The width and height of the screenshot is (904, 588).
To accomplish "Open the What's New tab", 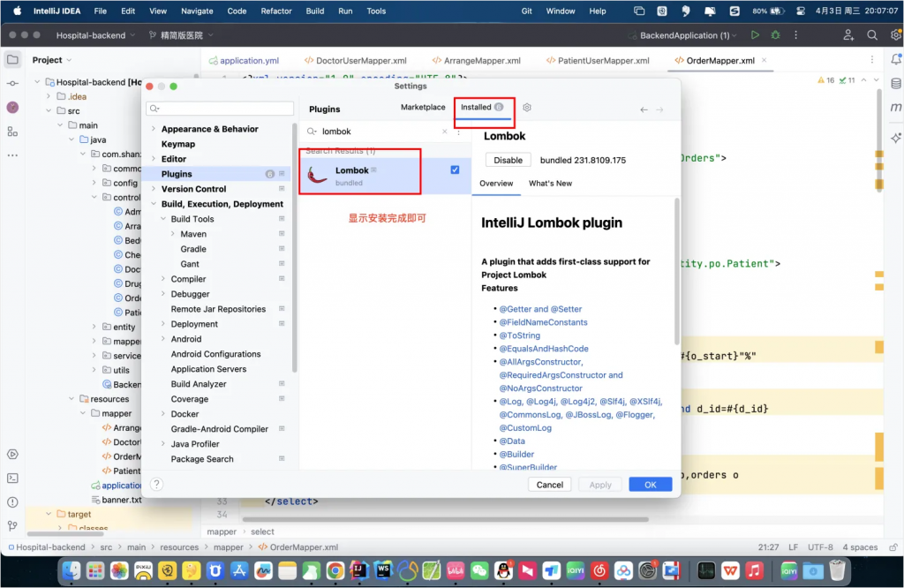I will click(550, 184).
